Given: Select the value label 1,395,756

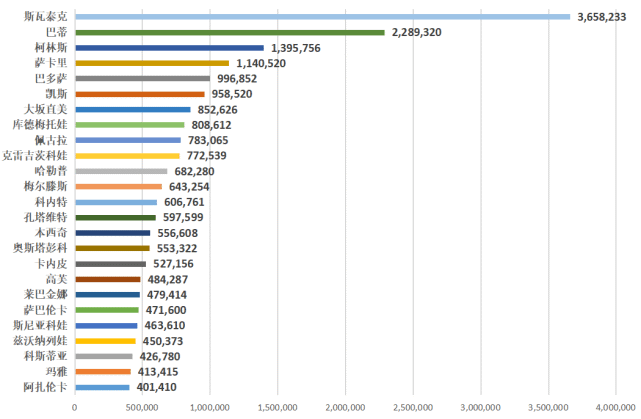Looking at the screenshot, I should click(x=296, y=48).
